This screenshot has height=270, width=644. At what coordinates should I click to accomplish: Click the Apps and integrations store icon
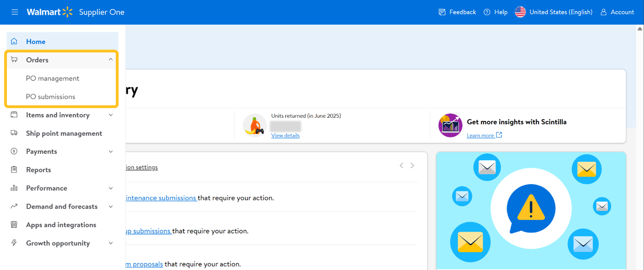14,225
